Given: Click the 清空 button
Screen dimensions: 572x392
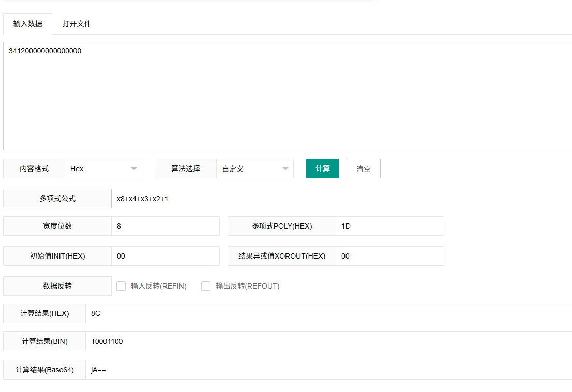Looking at the screenshot, I should point(364,169).
